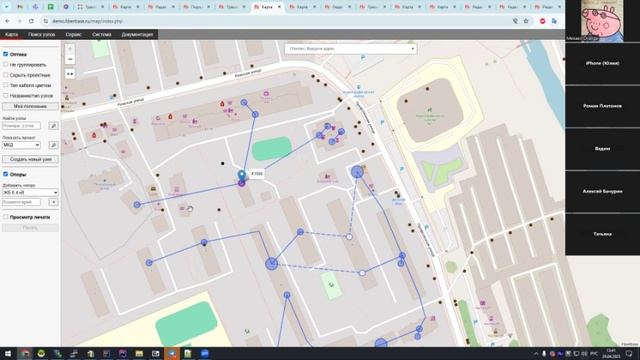This screenshot has height=360, width=640.
Task: Click the large blue node circle near dashed line top
Action: click(x=357, y=172)
